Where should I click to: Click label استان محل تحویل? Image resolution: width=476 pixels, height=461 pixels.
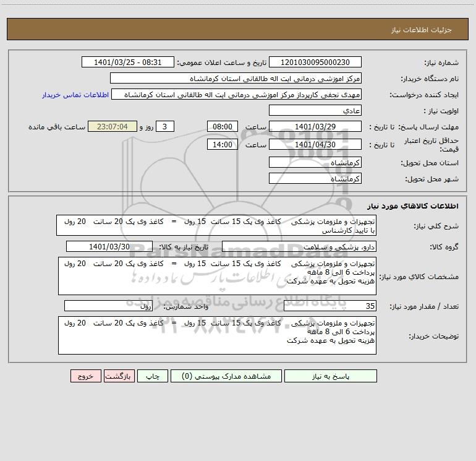click(430, 163)
